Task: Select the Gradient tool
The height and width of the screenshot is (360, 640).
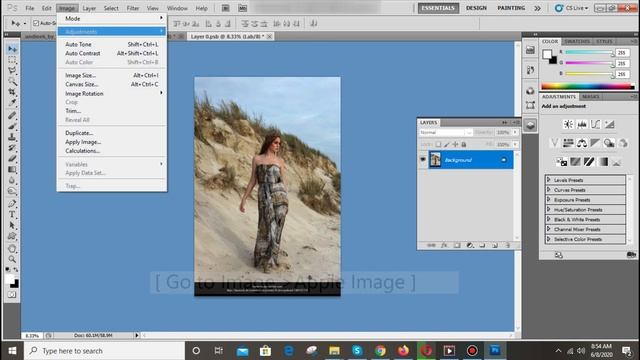Action: 12,169
